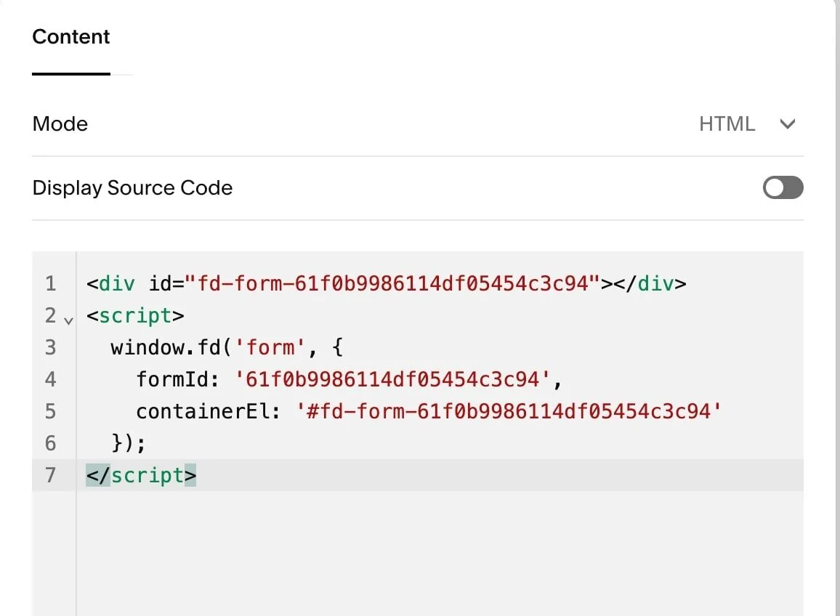Click the Display Source Code label
The height and width of the screenshot is (616, 840).
[x=132, y=187]
